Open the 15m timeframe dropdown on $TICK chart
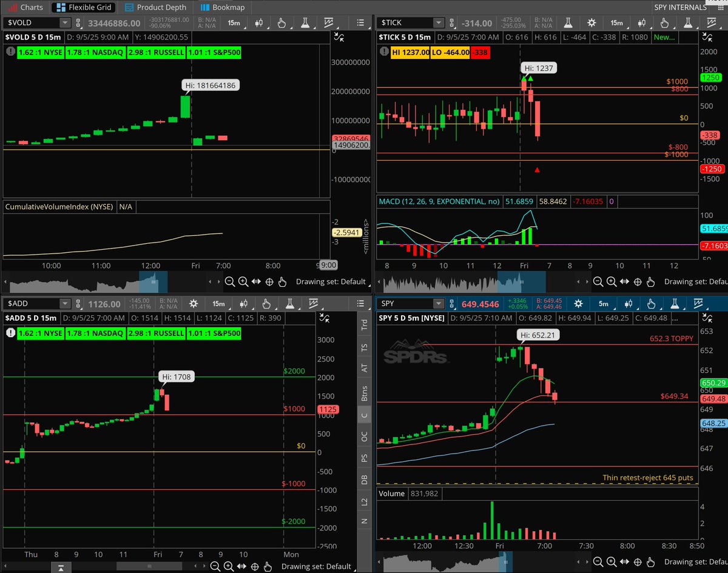The height and width of the screenshot is (573, 728). click(x=616, y=22)
